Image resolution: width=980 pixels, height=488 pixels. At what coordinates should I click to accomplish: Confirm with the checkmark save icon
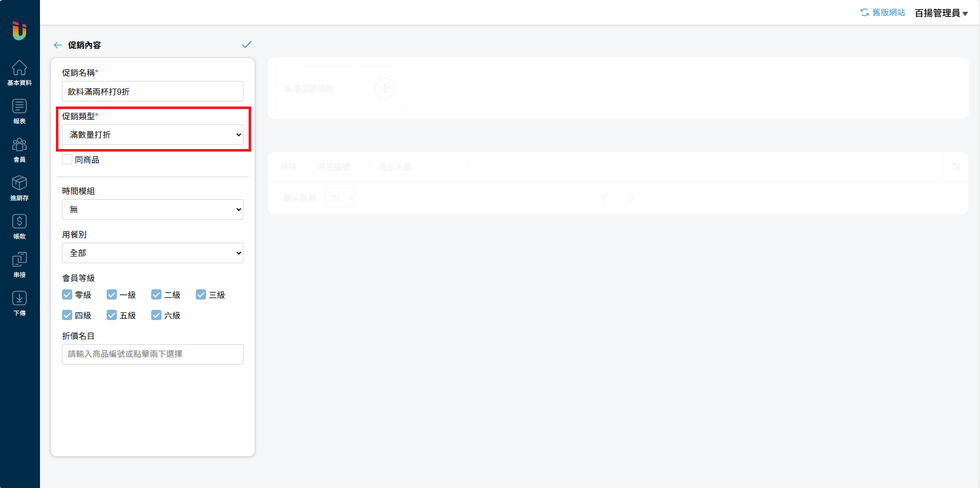[247, 45]
